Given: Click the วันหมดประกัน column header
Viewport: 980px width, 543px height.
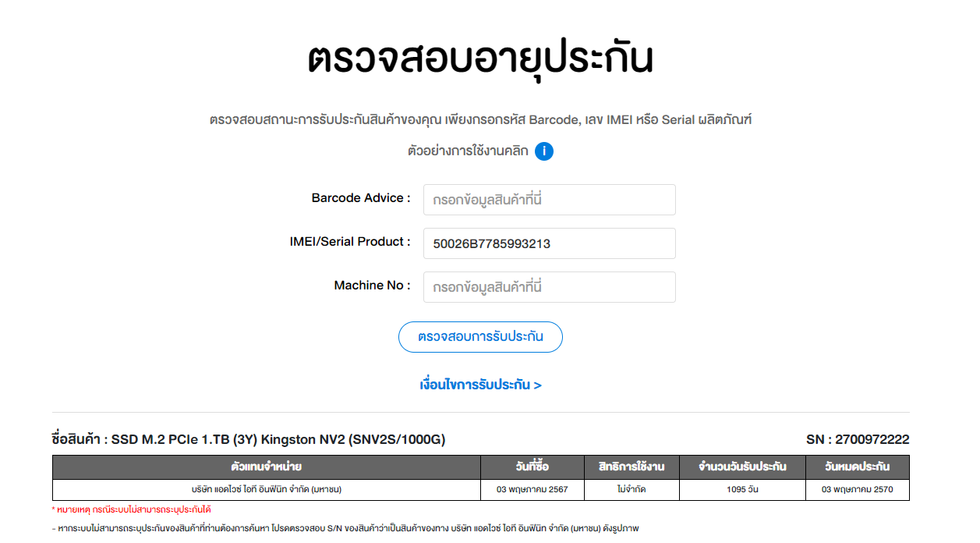Looking at the screenshot, I should (x=857, y=467).
